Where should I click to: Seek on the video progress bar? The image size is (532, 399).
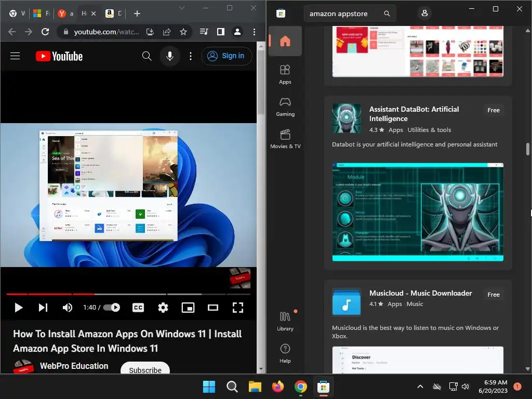pos(128,294)
